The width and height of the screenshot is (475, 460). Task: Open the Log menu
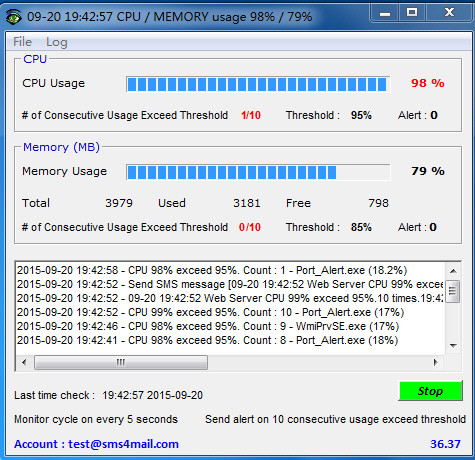[x=57, y=42]
